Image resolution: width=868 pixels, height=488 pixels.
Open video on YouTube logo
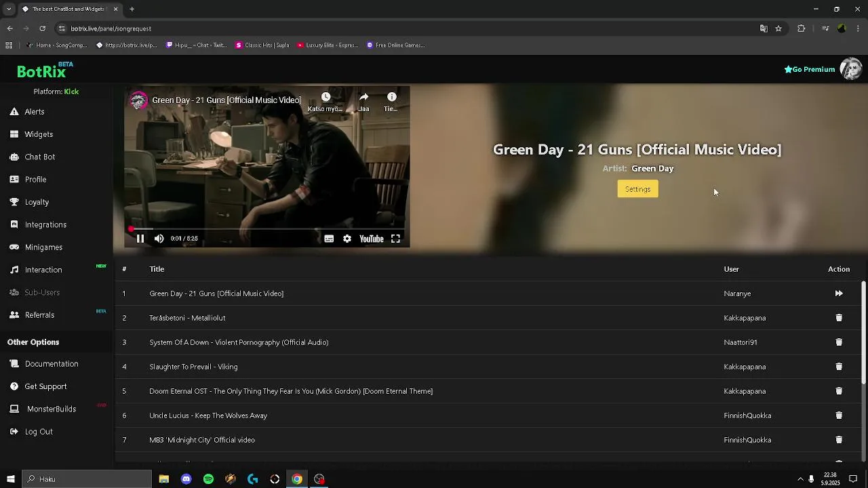(x=371, y=239)
